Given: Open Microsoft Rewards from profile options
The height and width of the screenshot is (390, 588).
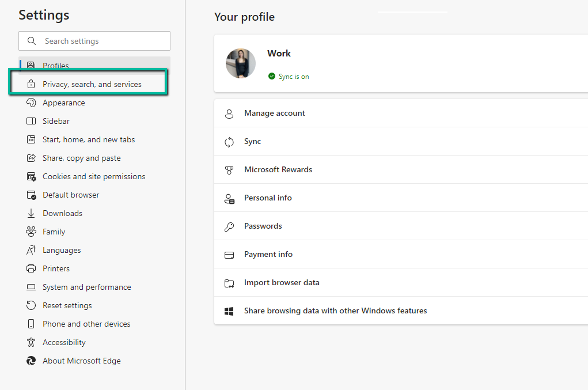Looking at the screenshot, I should click(x=401, y=169).
